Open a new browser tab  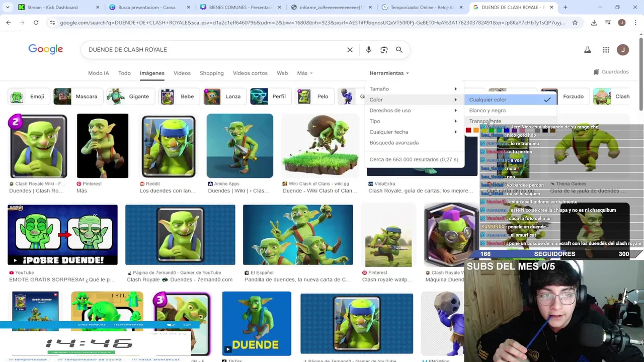565,7
